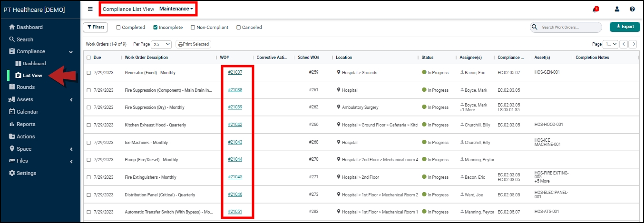Select the Ice Machines row checkbox
Image resolution: width=644 pixels, height=223 pixels.
[x=89, y=143]
